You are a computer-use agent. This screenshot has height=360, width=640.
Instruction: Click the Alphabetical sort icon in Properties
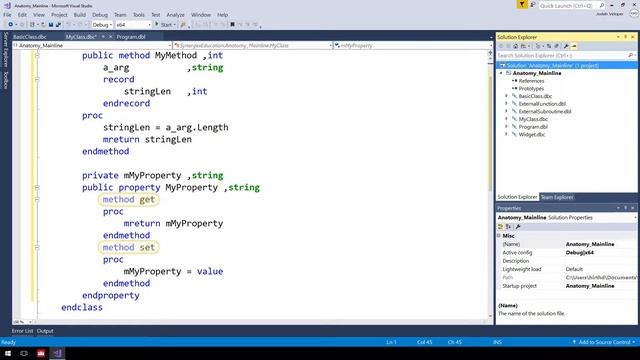[x=508, y=227]
